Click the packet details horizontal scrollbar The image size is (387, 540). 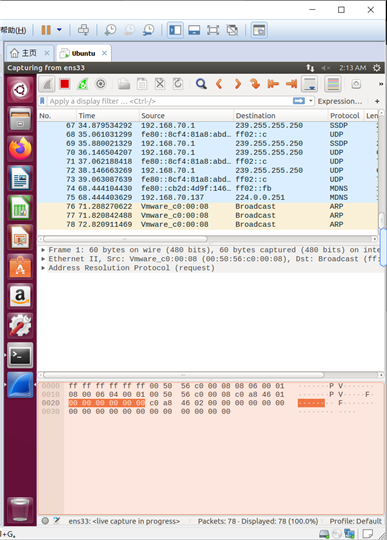tap(184, 375)
